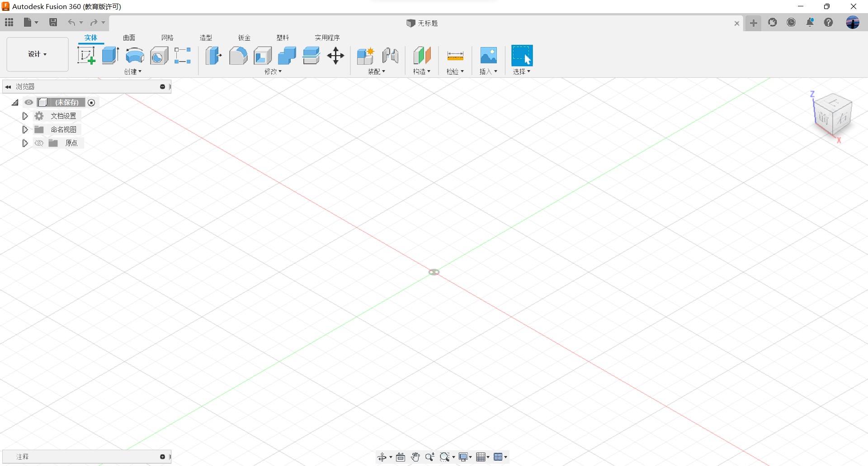Open the user profile avatar
The height and width of the screenshot is (466, 868).
pos(853,22)
